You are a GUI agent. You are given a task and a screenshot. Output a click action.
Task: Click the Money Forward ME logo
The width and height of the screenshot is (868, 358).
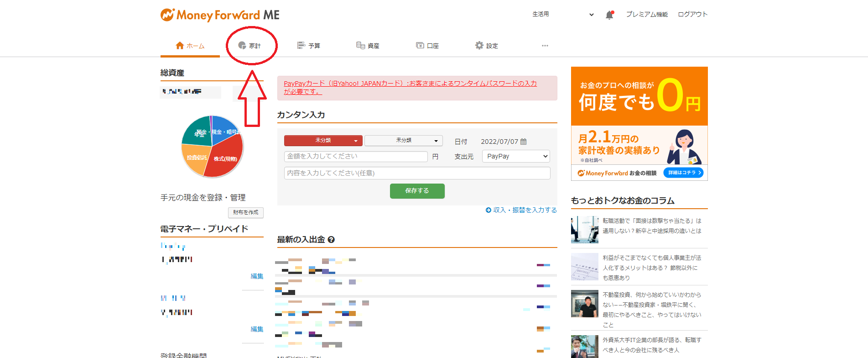click(220, 15)
